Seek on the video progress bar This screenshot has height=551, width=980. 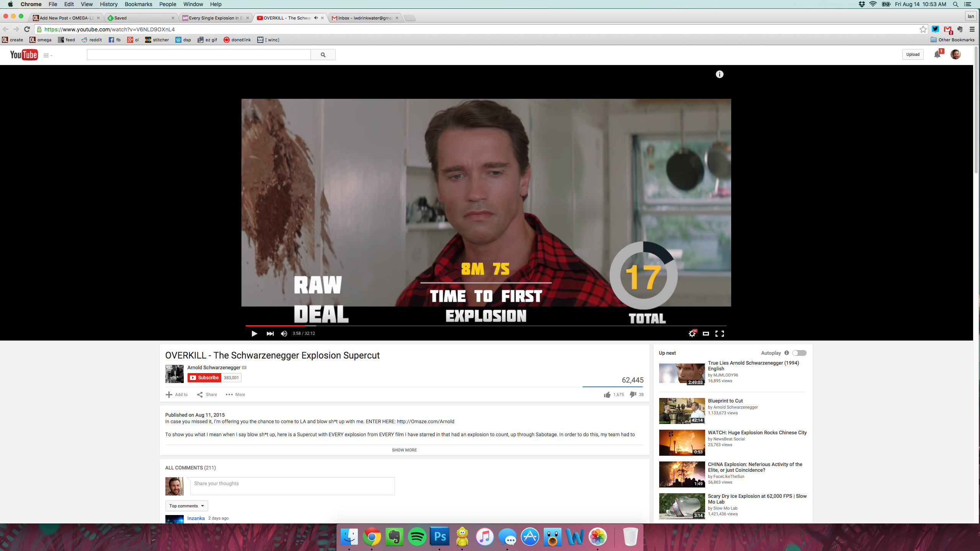pyautogui.click(x=486, y=326)
